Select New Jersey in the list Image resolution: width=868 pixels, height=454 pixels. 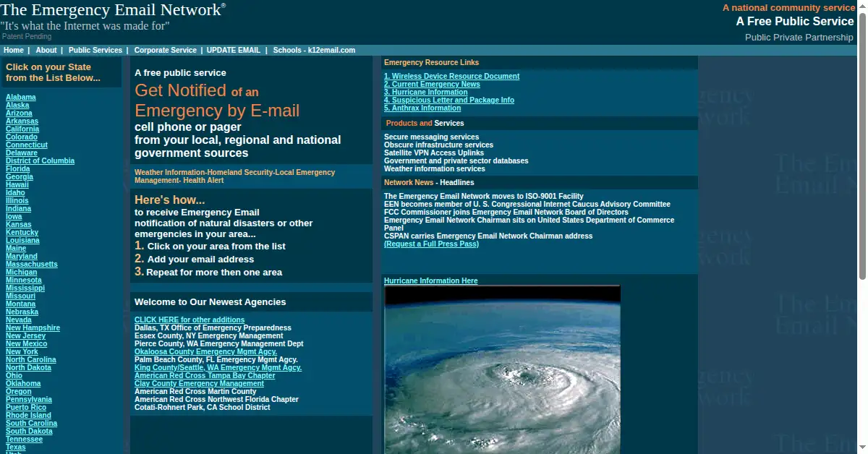25,335
